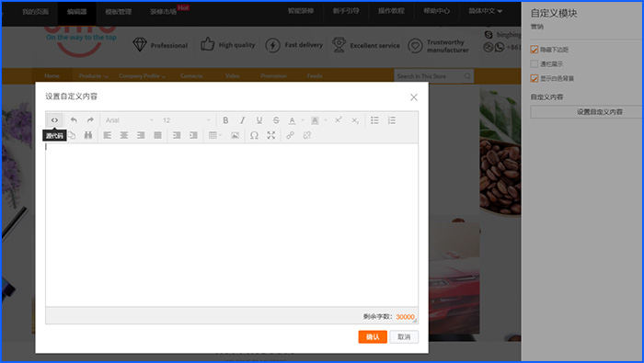Click Video in store navigation
Image resolution: width=644 pixels, height=363 pixels.
pyautogui.click(x=233, y=76)
